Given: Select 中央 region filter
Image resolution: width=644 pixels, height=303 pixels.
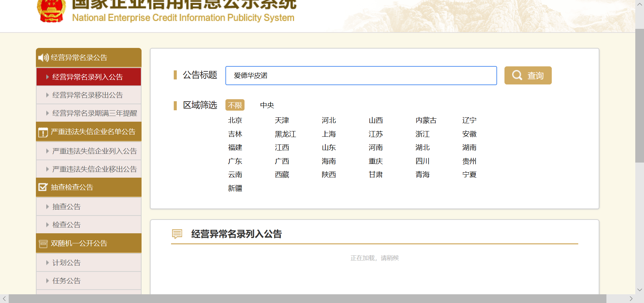Looking at the screenshot, I should coord(267,105).
